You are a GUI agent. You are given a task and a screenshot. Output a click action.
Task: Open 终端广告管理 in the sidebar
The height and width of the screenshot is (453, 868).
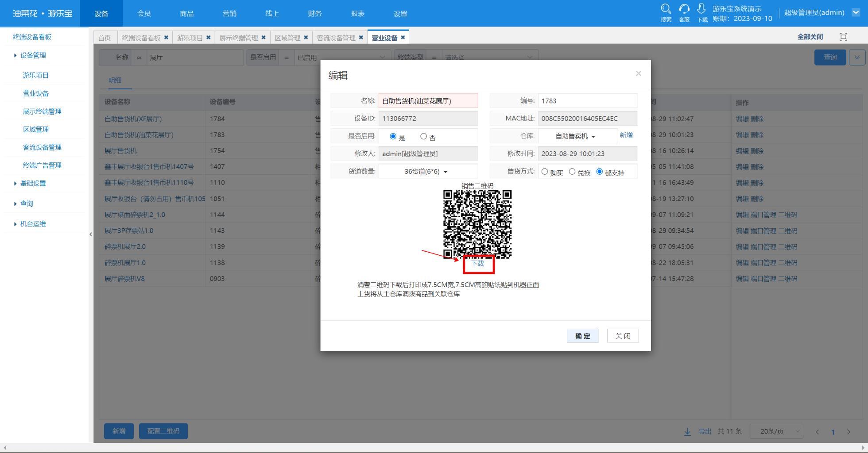coord(42,165)
